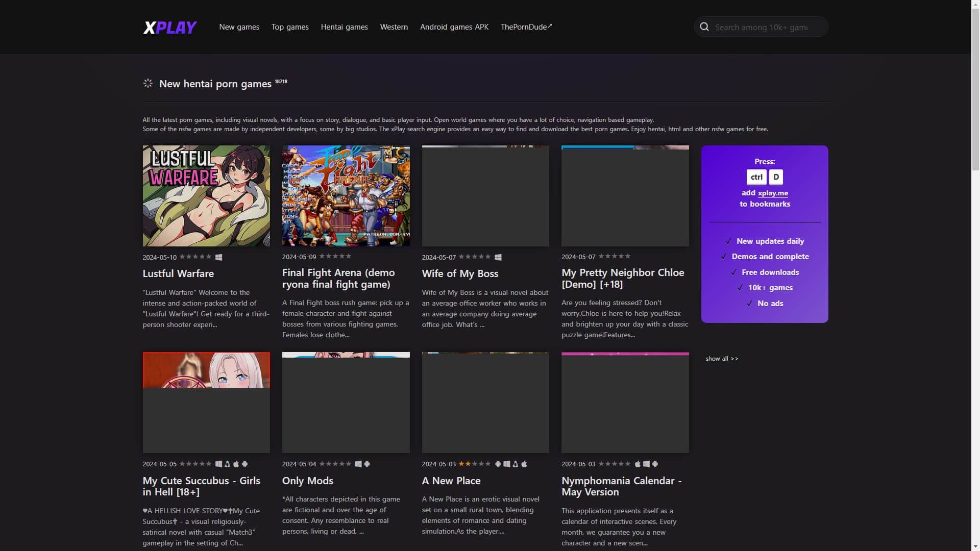Rate A New Place with the third star

(x=475, y=464)
